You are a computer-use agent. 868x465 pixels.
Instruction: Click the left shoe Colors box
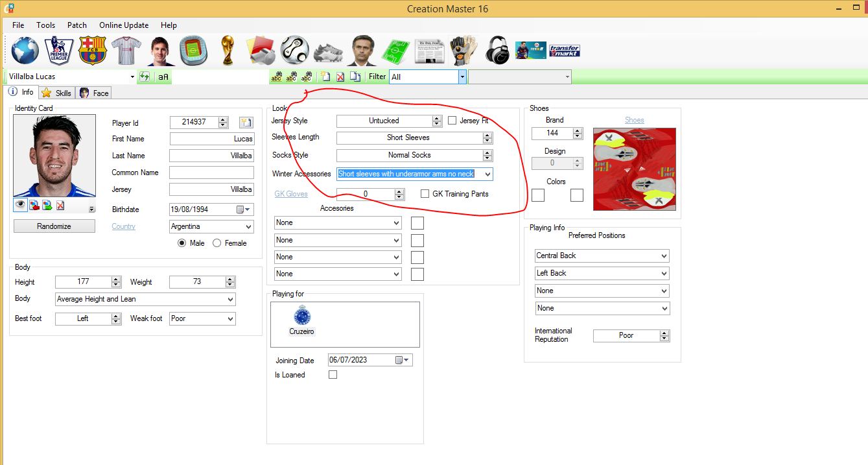(538, 195)
